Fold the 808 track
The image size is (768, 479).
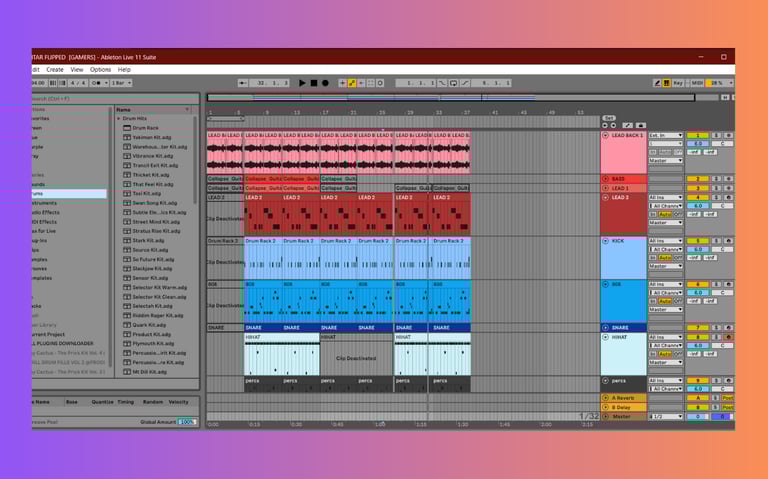[605, 284]
